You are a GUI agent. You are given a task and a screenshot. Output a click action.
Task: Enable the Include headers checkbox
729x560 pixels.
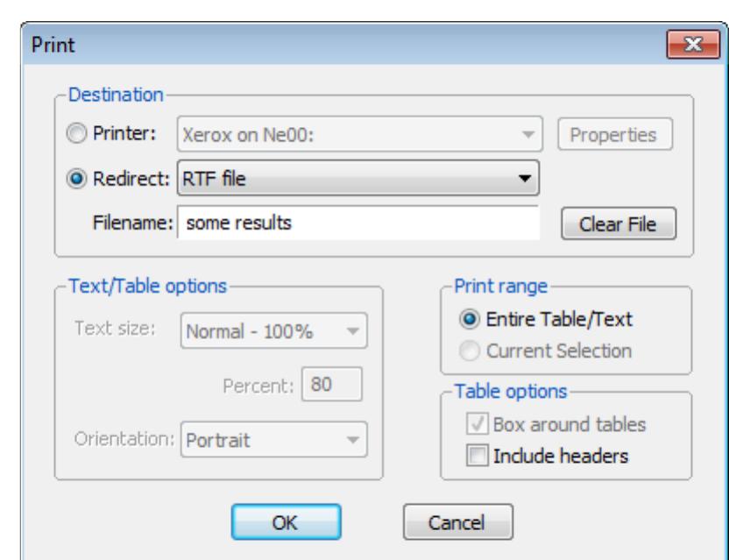point(477,456)
